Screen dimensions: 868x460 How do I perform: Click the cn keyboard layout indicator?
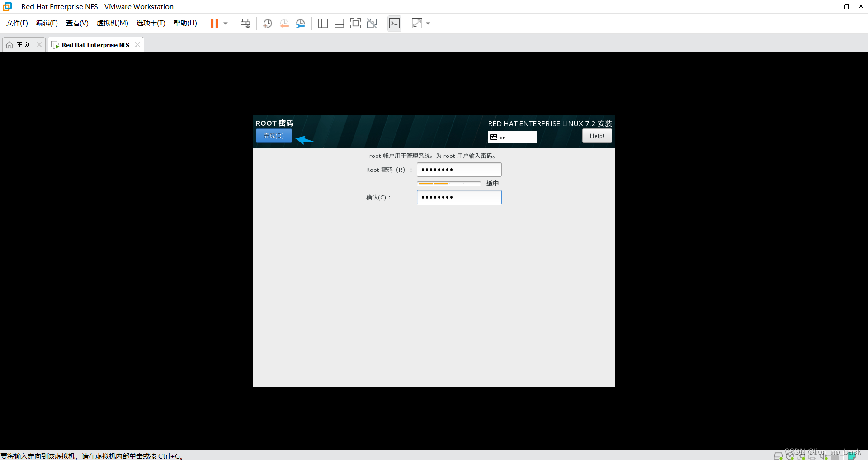pos(512,137)
